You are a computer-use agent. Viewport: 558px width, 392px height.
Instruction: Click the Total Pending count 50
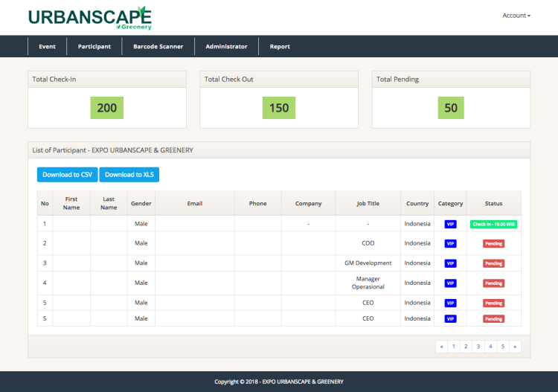451,108
